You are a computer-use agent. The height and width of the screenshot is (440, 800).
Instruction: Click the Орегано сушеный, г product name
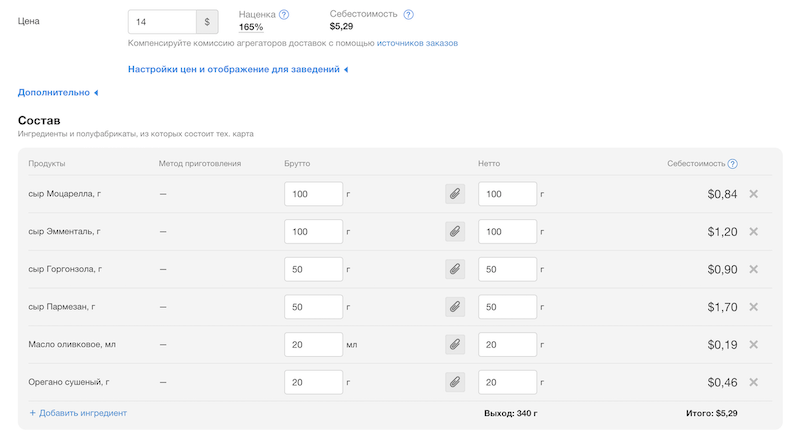point(68,382)
